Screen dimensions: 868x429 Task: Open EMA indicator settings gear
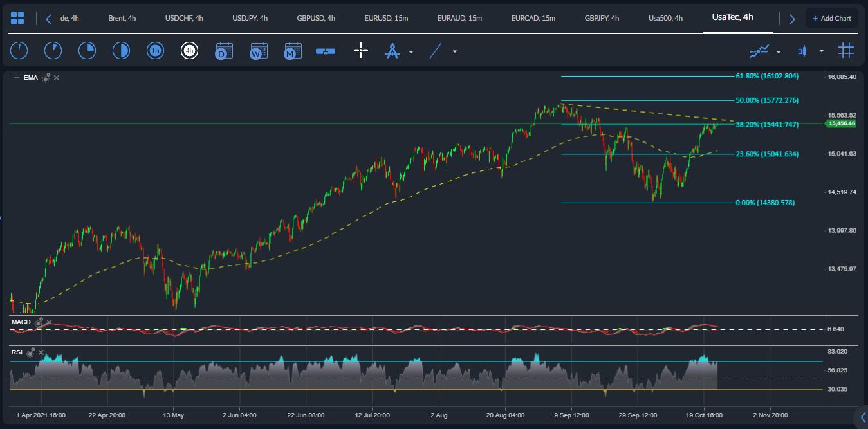click(x=46, y=77)
